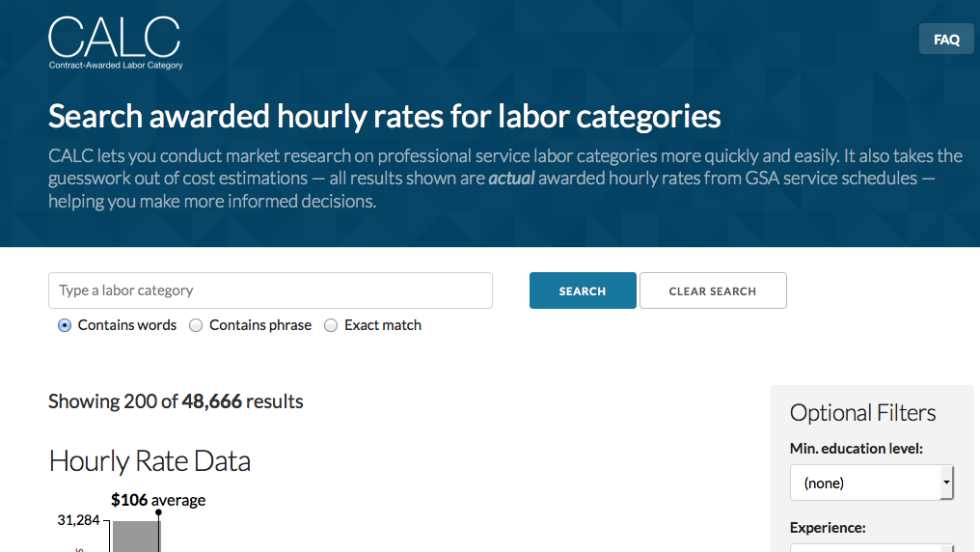Image resolution: width=980 pixels, height=552 pixels.
Task: Click the 48,666 results count
Action: pyautogui.click(x=211, y=401)
